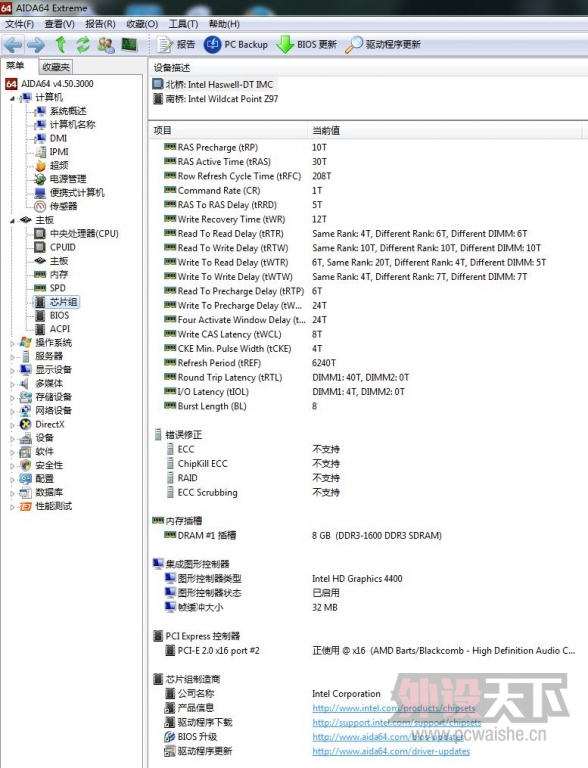Select 便携式计算机 in the tree
This screenshot has height=768, width=588.
click(x=77, y=192)
